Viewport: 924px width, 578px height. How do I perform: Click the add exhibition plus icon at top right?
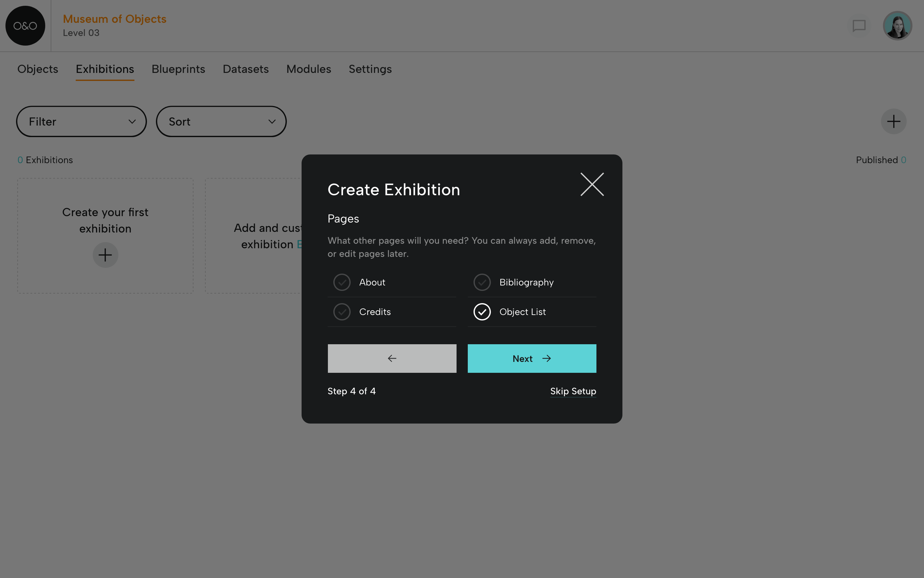pos(894,122)
